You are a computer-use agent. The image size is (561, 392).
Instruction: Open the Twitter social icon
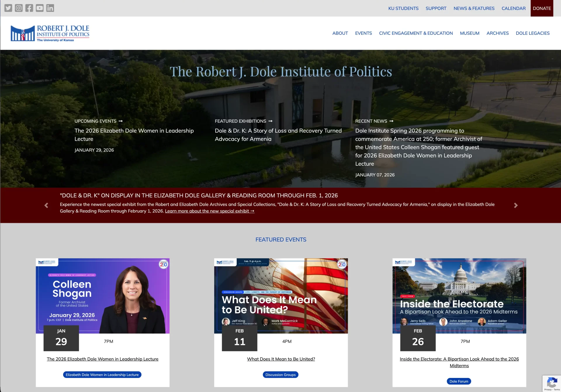point(8,8)
